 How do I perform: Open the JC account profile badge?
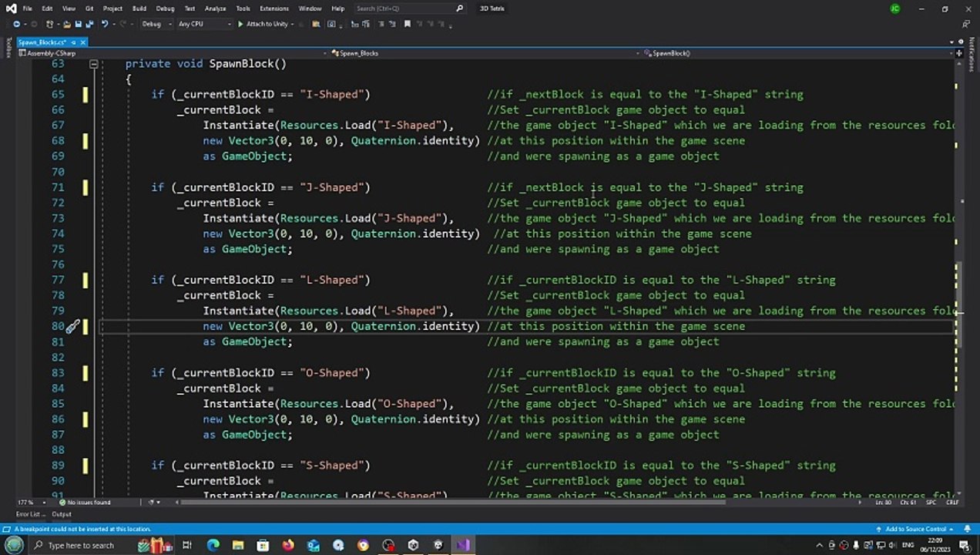click(x=894, y=8)
